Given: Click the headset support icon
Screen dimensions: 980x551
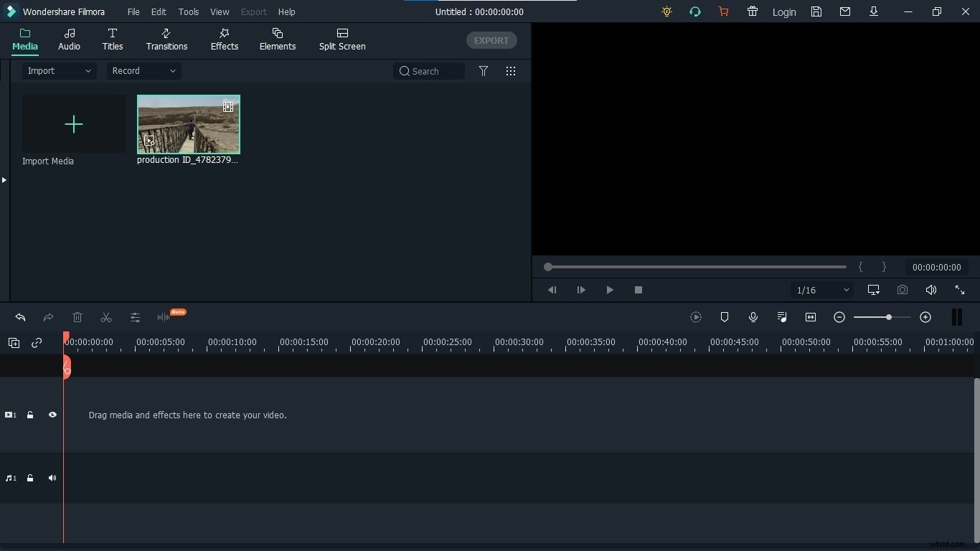Looking at the screenshot, I should click(x=694, y=11).
